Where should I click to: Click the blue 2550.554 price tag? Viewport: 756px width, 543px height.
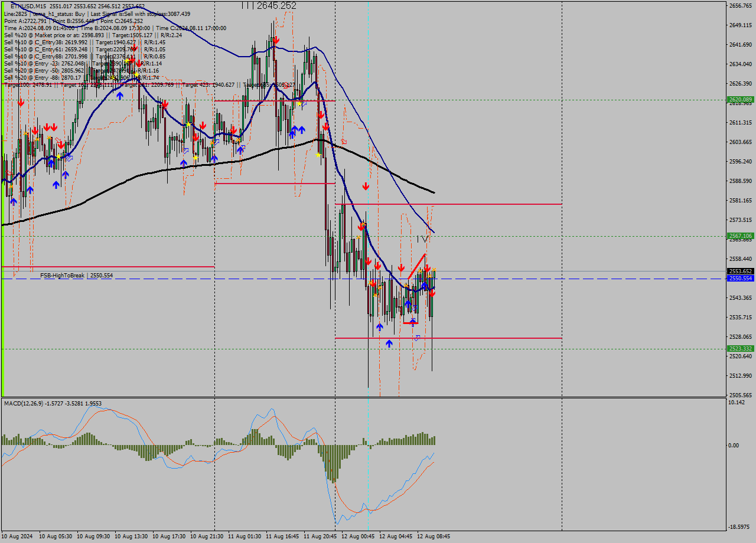click(x=741, y=279)
